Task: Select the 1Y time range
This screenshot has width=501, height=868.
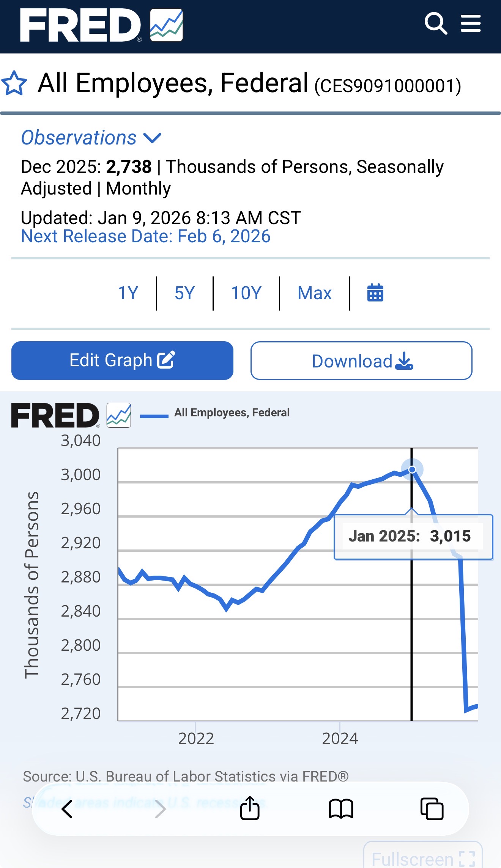Action: click(128, 293)
